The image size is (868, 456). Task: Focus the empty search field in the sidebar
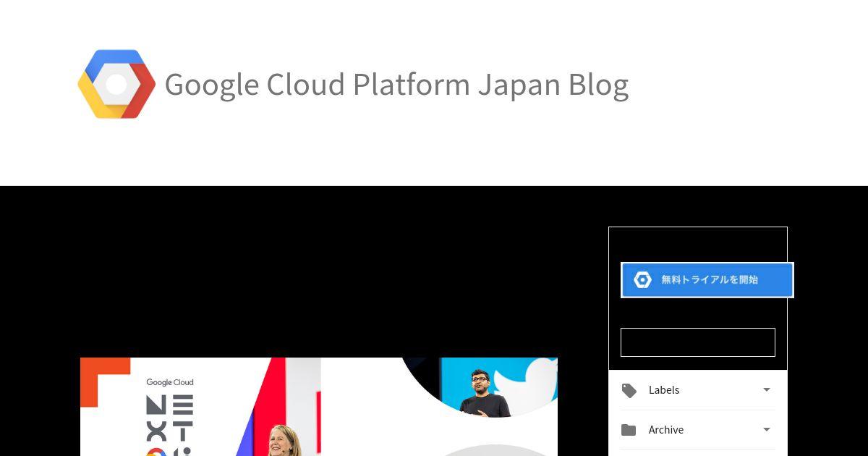tap(698, 342)
